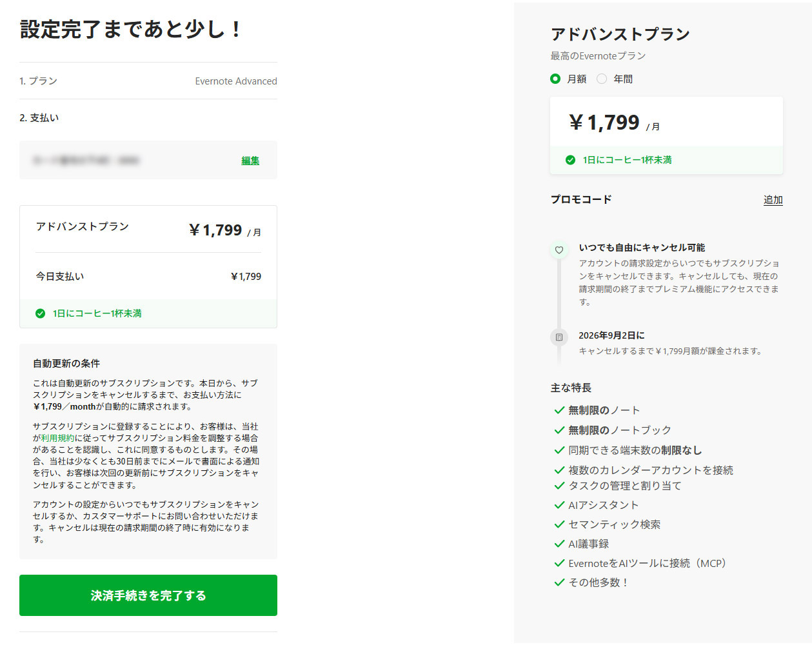Click the 2. 支払い step heading
This screenshot has height=645, width=812.
39,118
